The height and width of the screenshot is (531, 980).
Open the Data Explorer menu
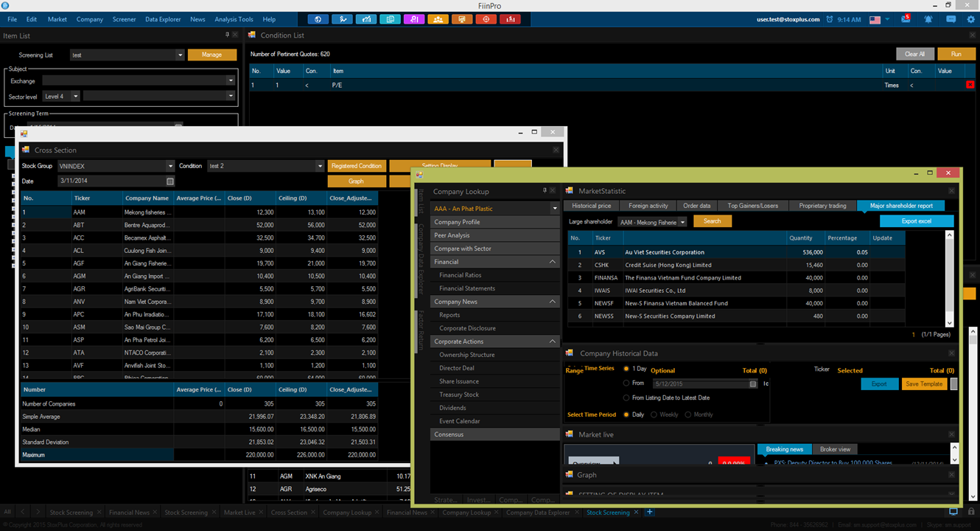tap(163, 19)
